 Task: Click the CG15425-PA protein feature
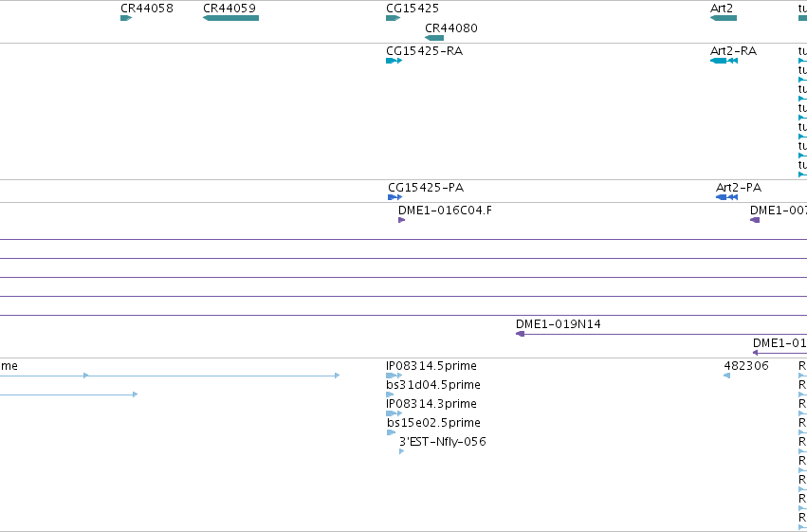click(394, 197)
